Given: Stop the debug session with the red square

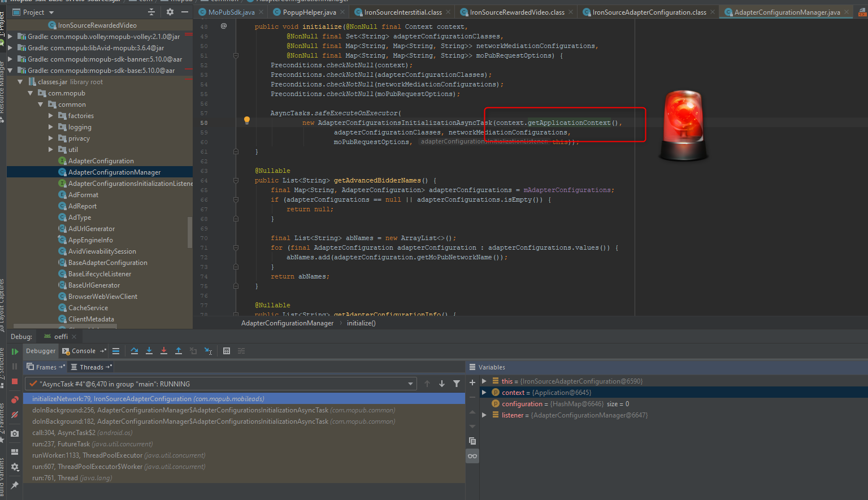Looking at the screenshot, I should (x=15, y=381).
